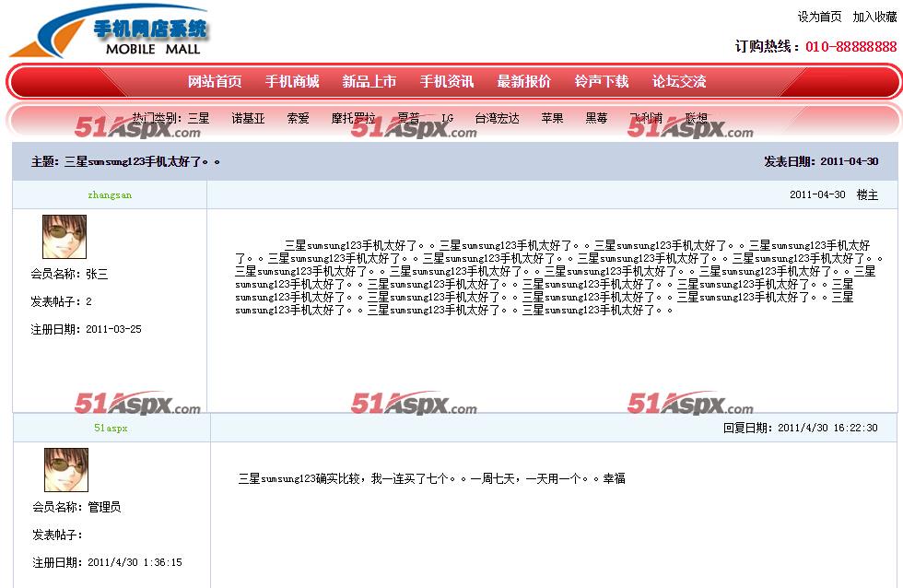Open 最新报价 navigation item
The image size is (903, 588).
(x=524, y=81)
